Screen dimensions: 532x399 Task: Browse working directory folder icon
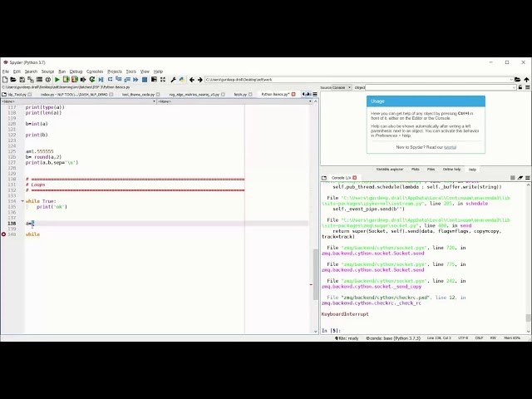click(517, 80)
